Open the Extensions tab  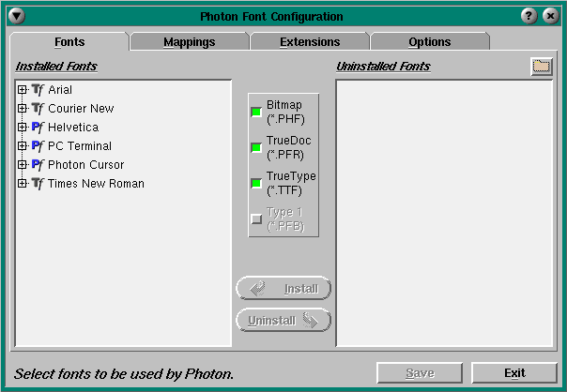(x=310, y=42)
